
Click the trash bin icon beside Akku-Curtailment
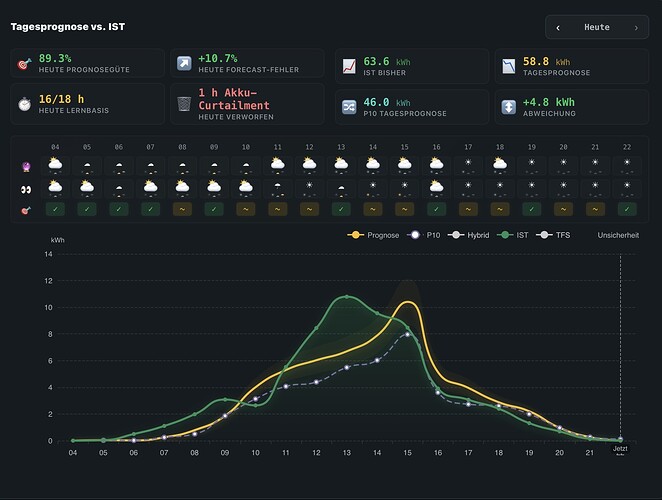click(184, 104)
